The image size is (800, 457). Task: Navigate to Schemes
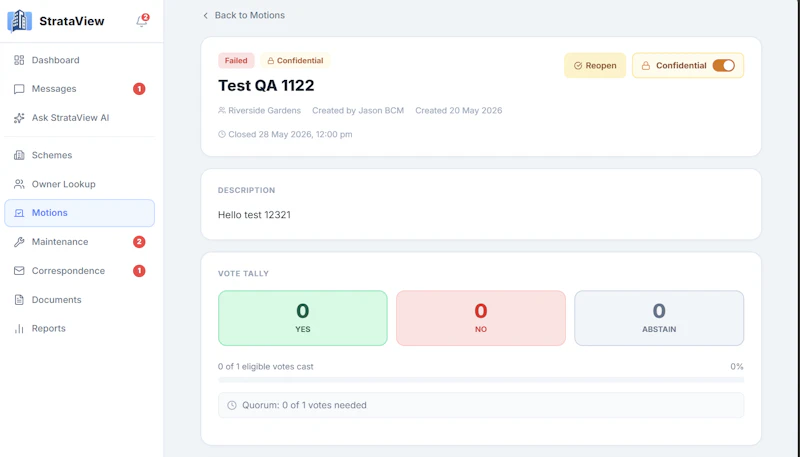click(80, 155)
